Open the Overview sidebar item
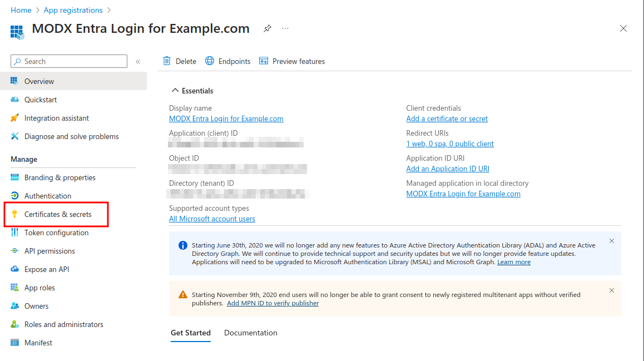644x361 pixels. [73, 81]
